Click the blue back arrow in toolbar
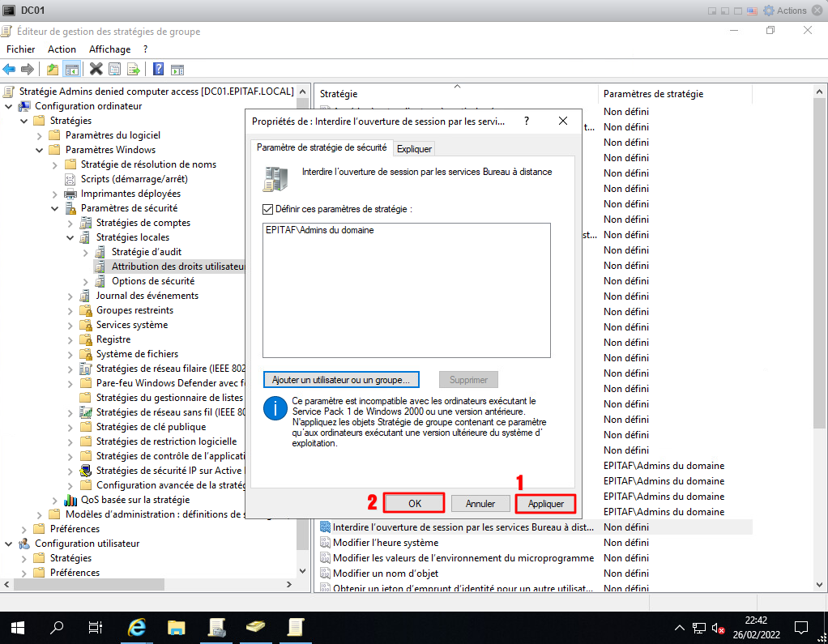This screenshot has width=828, height=644. pos(10,69)
